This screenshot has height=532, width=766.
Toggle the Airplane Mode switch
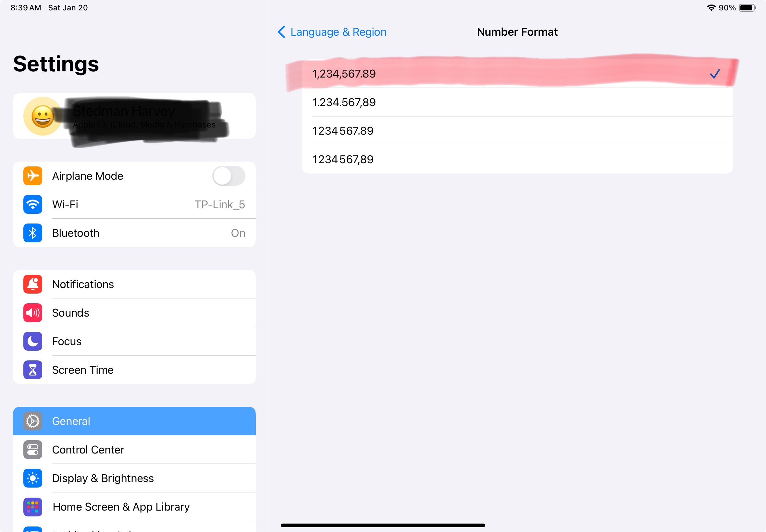click(x=229, y=176)
